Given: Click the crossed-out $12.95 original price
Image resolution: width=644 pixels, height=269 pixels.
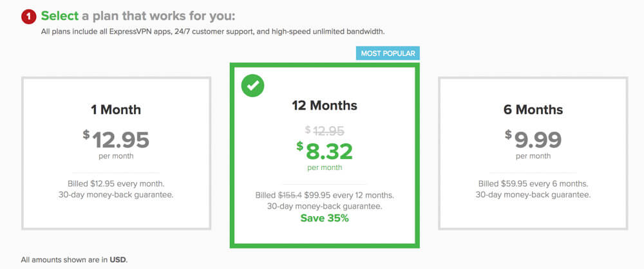Looking at the screenshot, I should tap(325, 131).
